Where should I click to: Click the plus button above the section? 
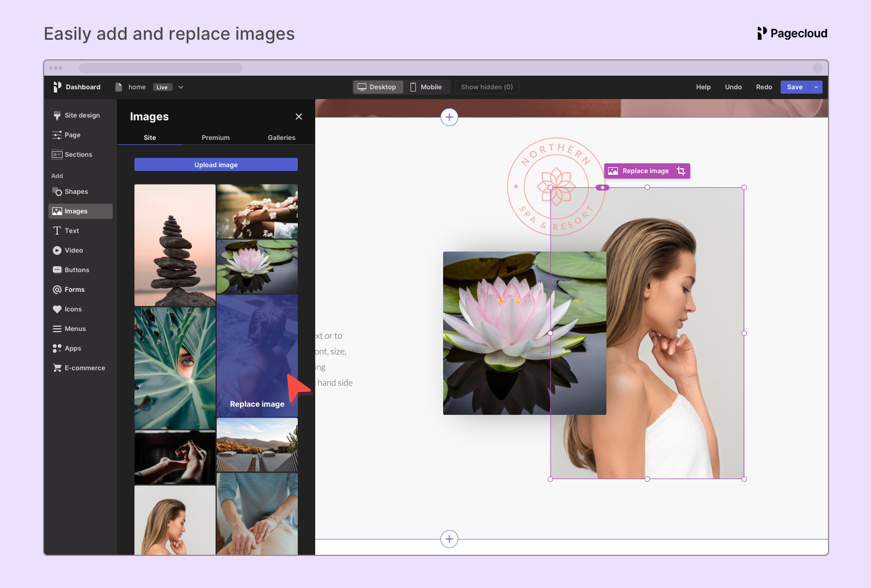click(x=449, y=117)
